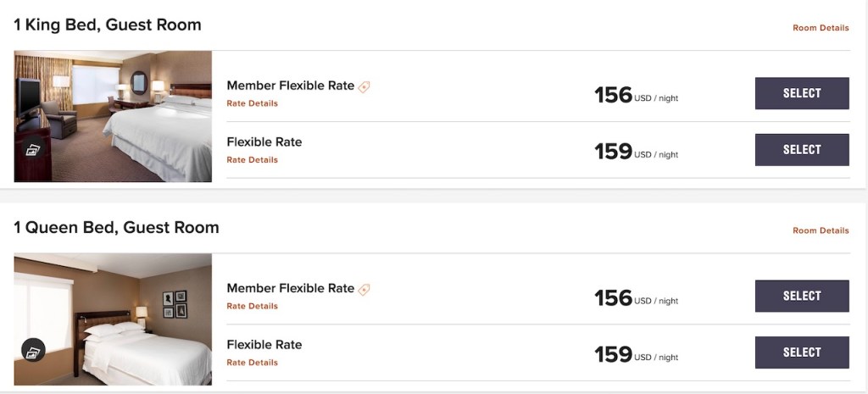
Task: Open Room Details for 1 King Bed room
Action: tap(820, 28)
